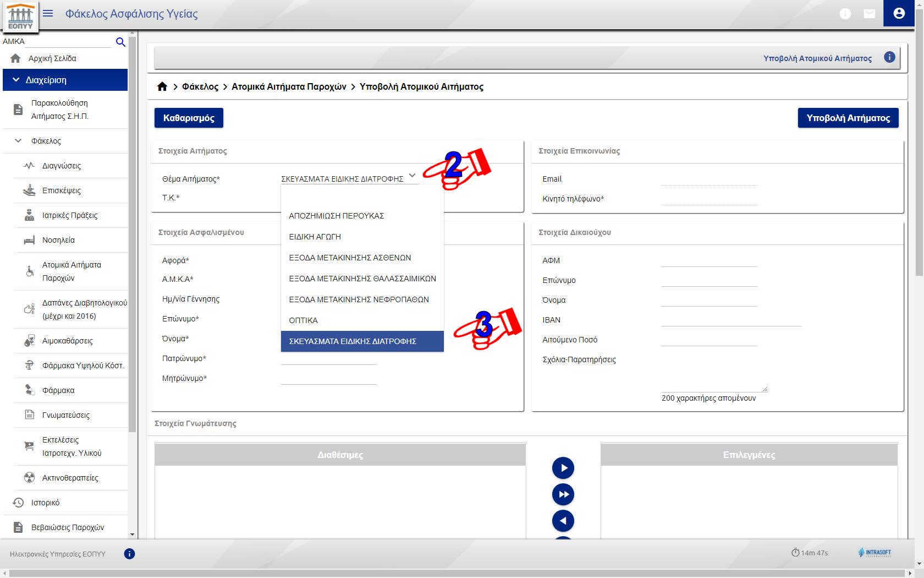The height and width of the screenshot is (578, 924).
Task: Open the Θέμα Αιτήματος dropdown arrow
Action: [x=412, y=176]
